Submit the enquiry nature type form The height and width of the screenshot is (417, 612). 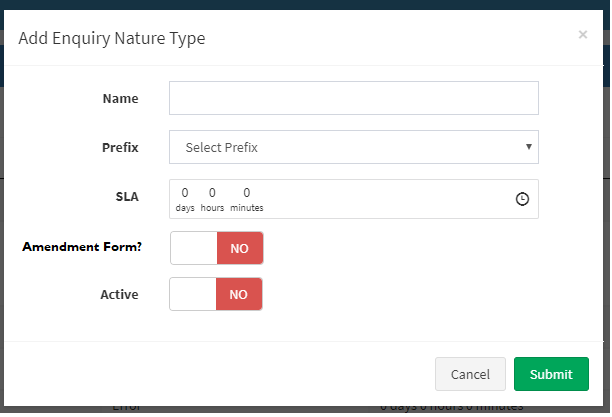(551, 374)
